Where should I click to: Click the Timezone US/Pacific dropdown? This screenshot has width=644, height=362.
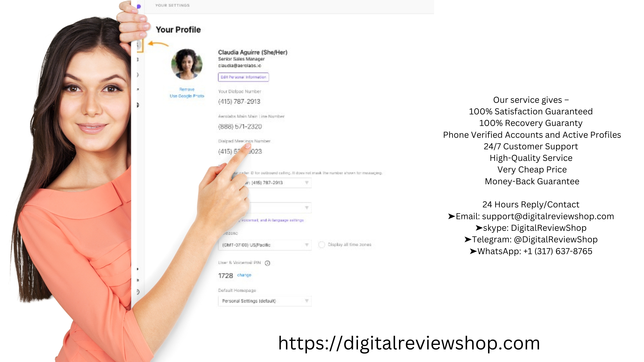tap(264, 244)
